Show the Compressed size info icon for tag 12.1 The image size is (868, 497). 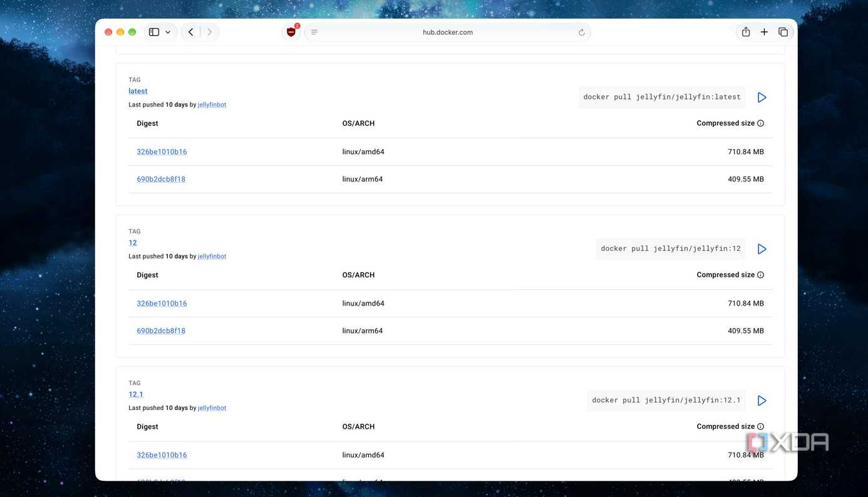[760, 426]
